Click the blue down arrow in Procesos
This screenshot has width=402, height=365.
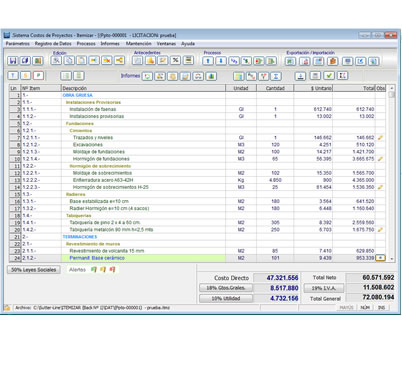tap(220, 61)
